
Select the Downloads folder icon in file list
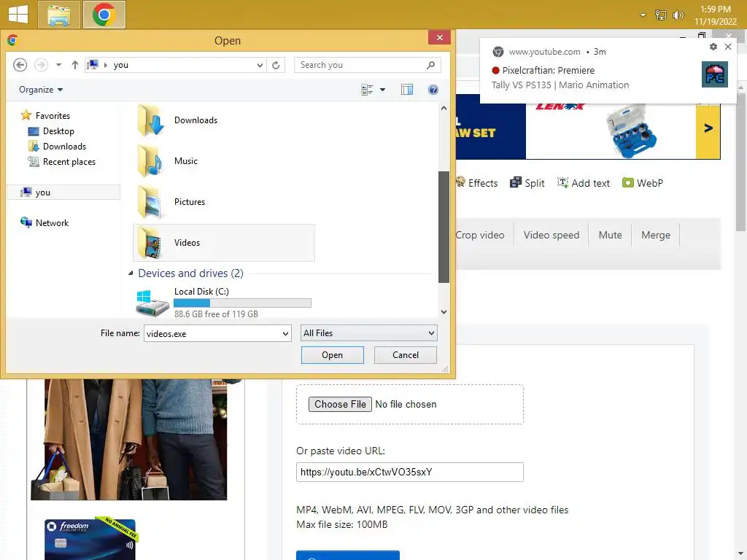(x=150, y=120)
